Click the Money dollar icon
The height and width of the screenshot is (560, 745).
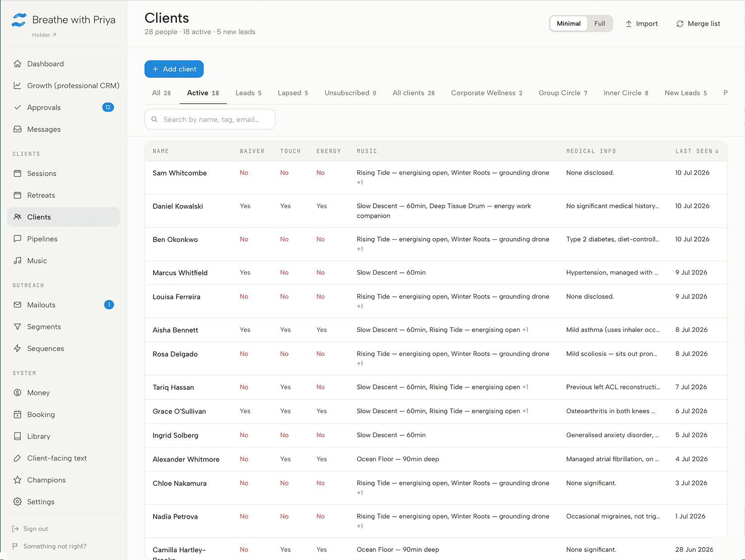click(18, 392)
